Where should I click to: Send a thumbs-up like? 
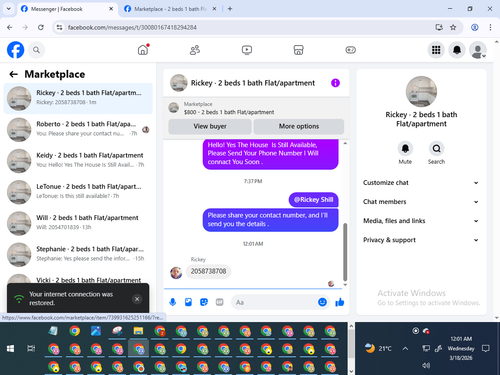click(x=340, y=302)
